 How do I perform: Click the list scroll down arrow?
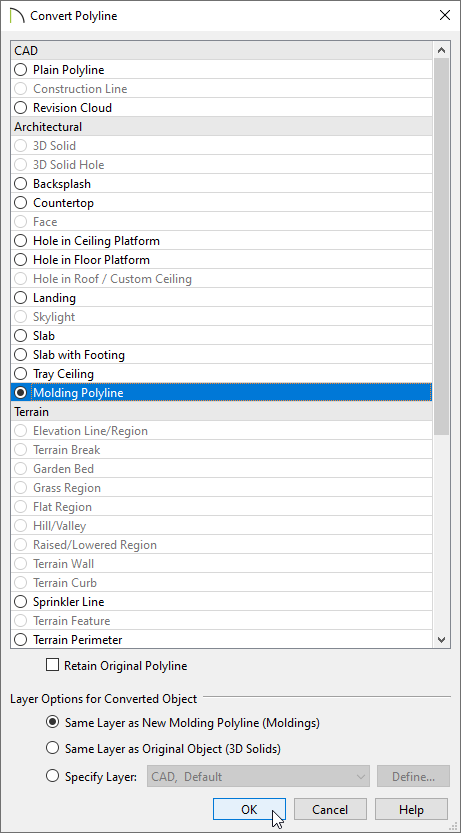point(441,640)
